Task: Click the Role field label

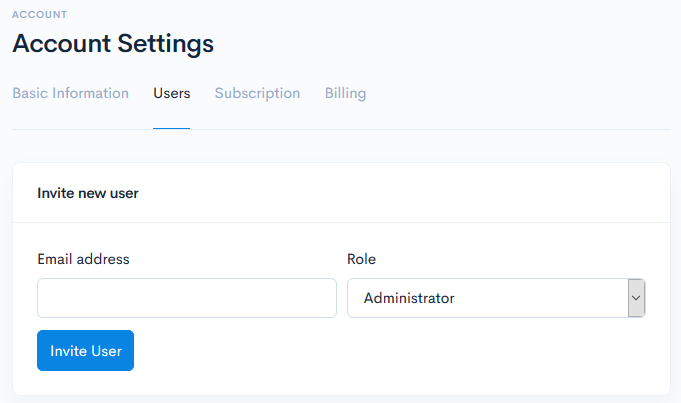Action: pyautogui.click(x=361, y=259)
